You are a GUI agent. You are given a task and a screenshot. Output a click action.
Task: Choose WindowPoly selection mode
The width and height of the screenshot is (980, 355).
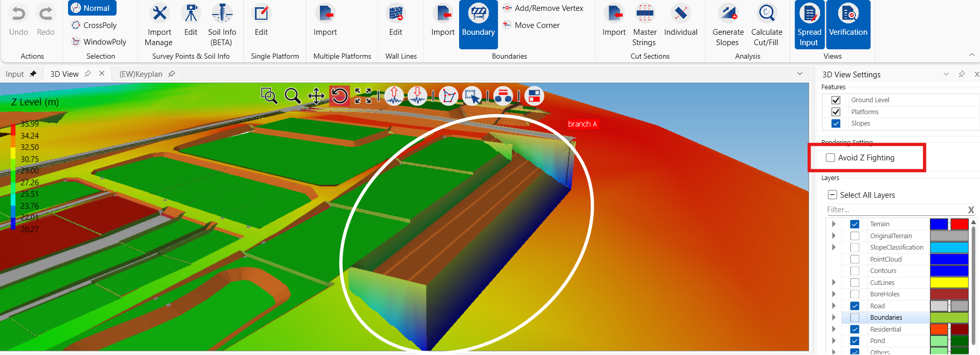[x=99, y=42]
